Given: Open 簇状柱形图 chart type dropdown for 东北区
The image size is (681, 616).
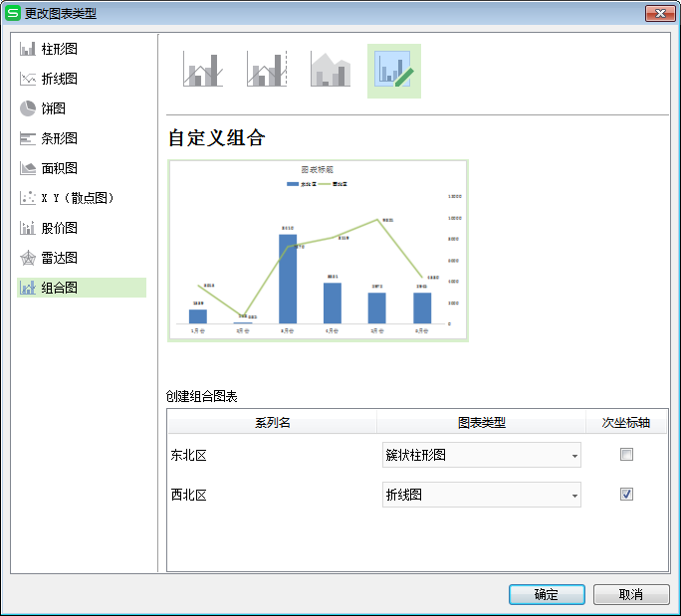Looking at the screenshot, I should pos(481,455).
